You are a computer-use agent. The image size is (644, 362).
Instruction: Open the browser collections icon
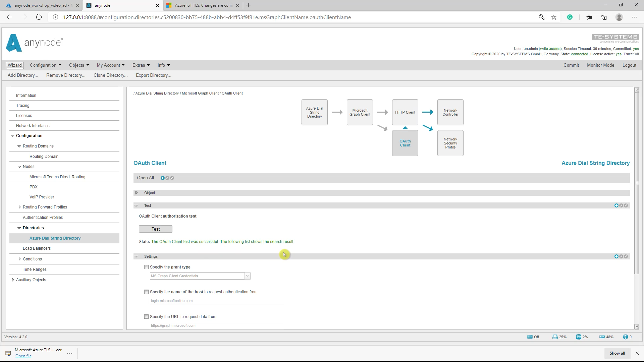(x=604, y=17)
